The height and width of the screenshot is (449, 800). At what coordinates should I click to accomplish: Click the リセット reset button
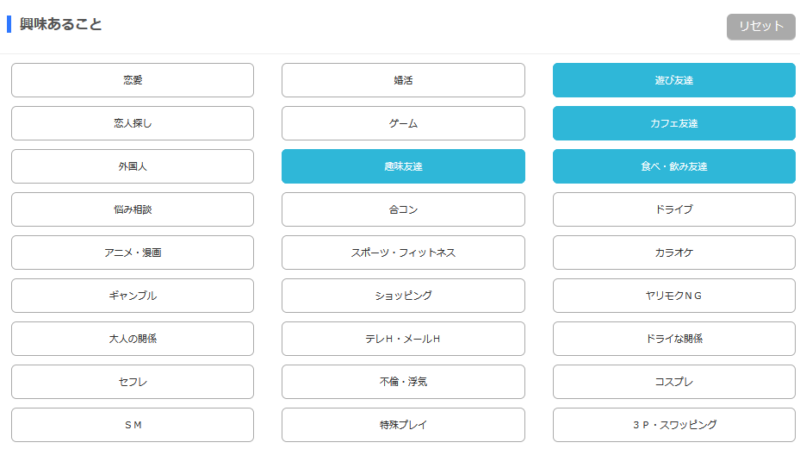point(754,27)
